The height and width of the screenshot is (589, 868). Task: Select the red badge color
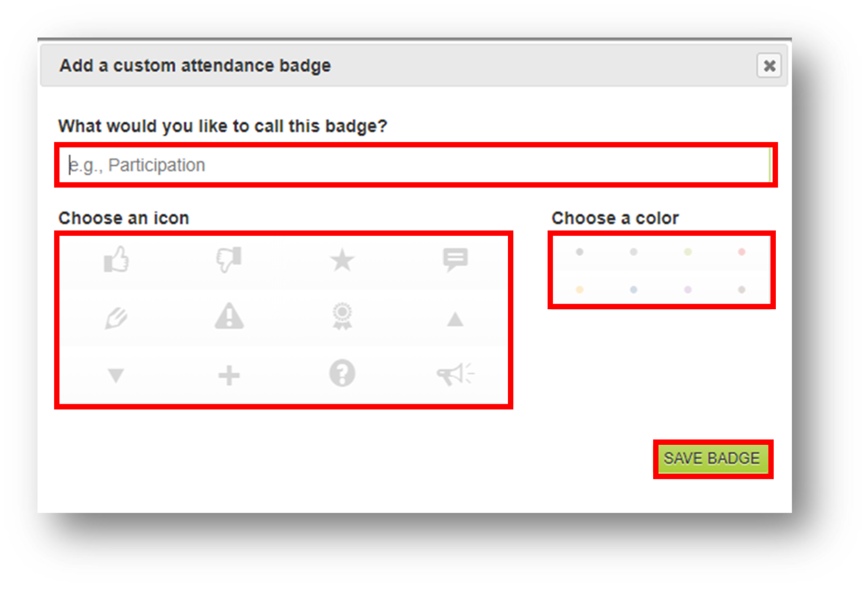[741, 252]
